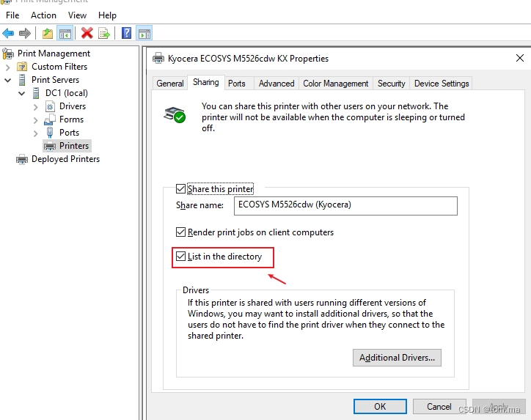Switch to the General tab
Screen dimensions: 531x420
coord(170,84)
